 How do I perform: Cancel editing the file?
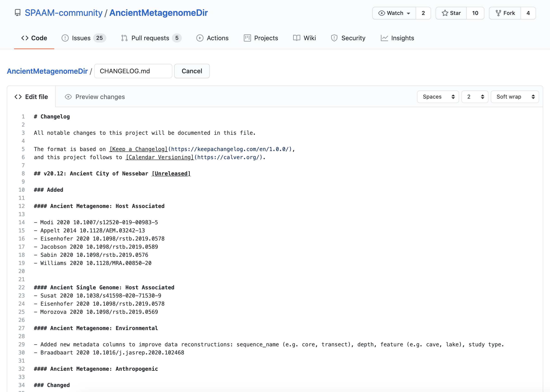192,71
